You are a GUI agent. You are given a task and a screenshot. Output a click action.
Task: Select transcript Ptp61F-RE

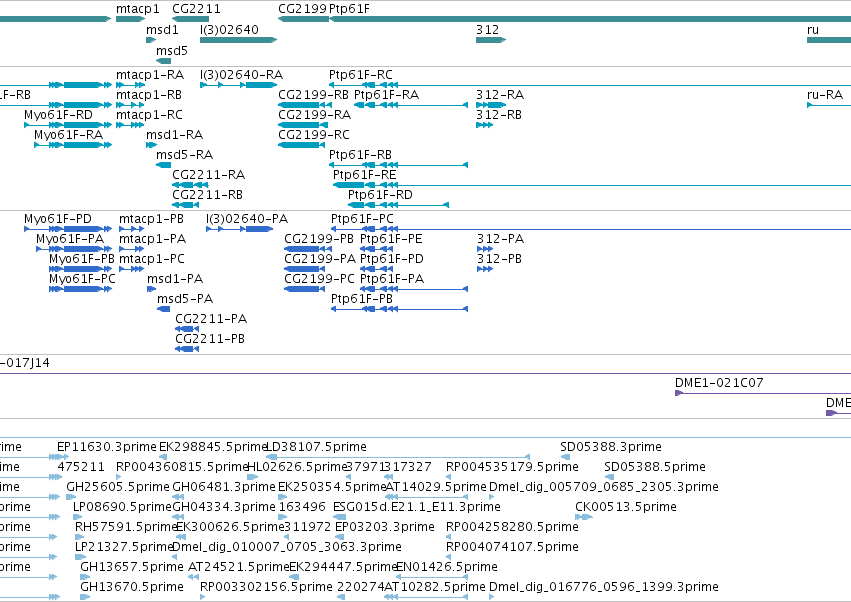(365, 175)
